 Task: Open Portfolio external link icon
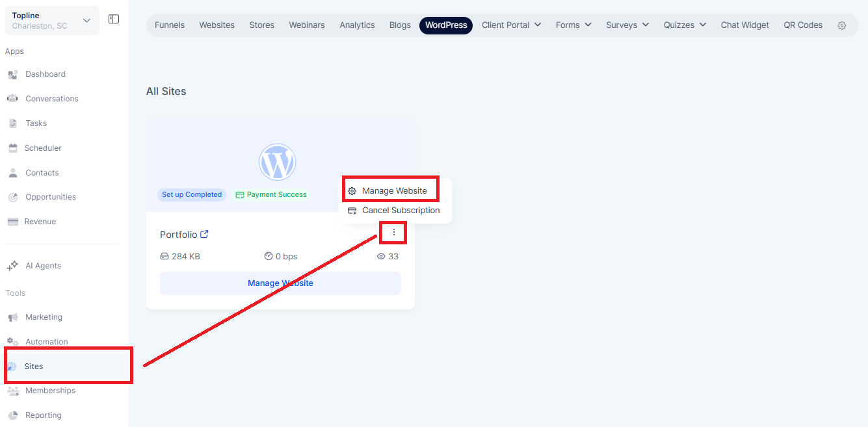(x=205, y=234)
